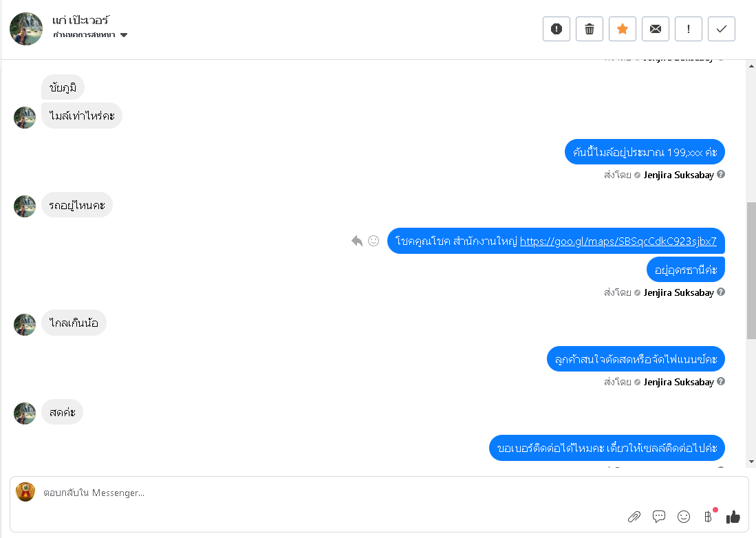This screenshot has height=538, width=756.
Task: Open saved replies speech bubble icon
Action: click(x=659, y=517)
